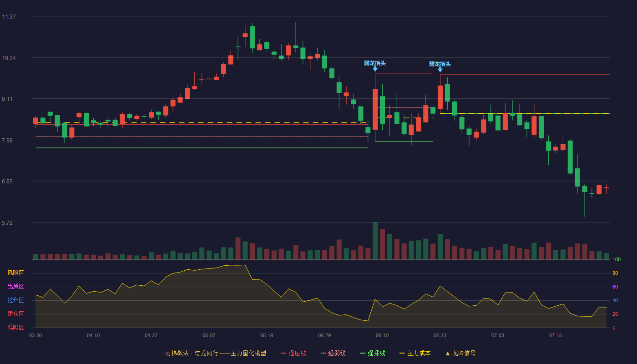
Task: Toggle the 强压线 legend entry
Action: [293, 353]
